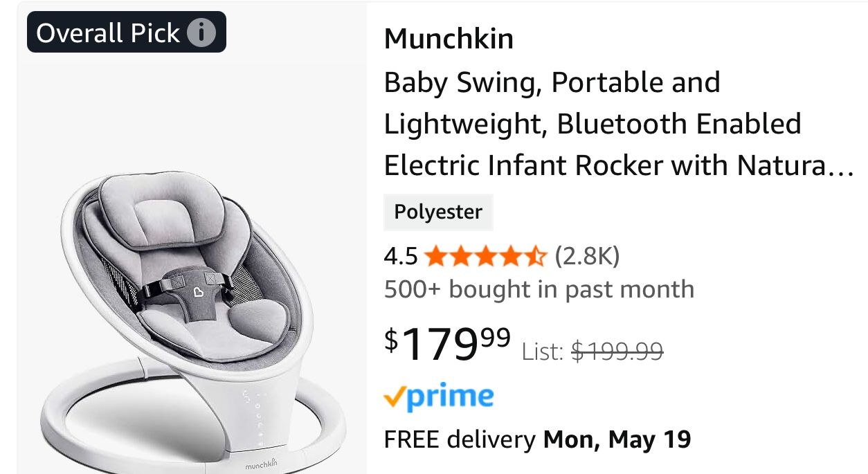868x474 pixels.
Task: Click the struck-through $199.99 list price
Action: (617, 352)
